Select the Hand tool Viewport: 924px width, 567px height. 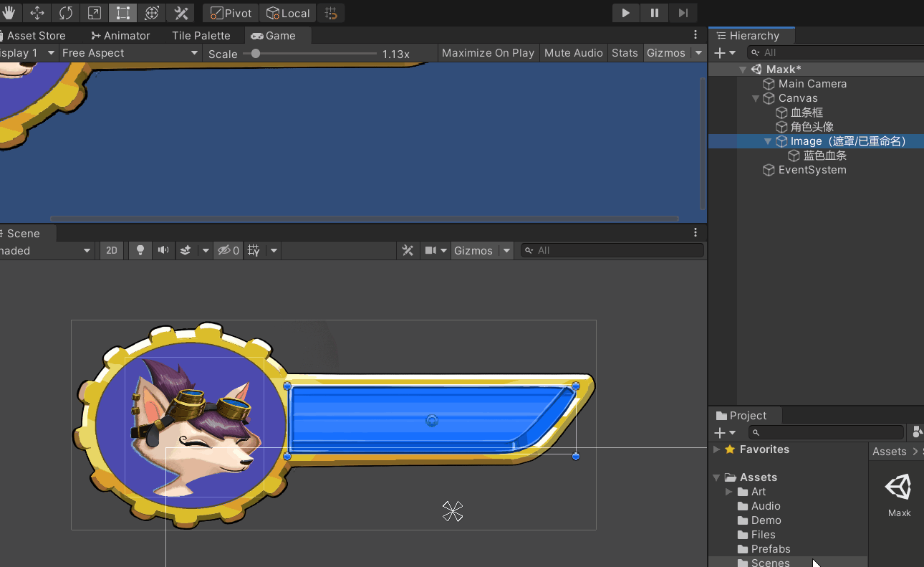[x=9, y=13]
